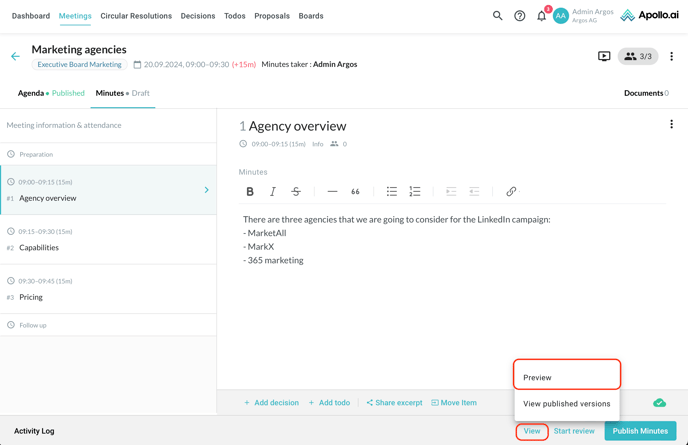Screen dimensions: 688x445
Task: Select Preview from the View menu
Action: click(538, 377)
